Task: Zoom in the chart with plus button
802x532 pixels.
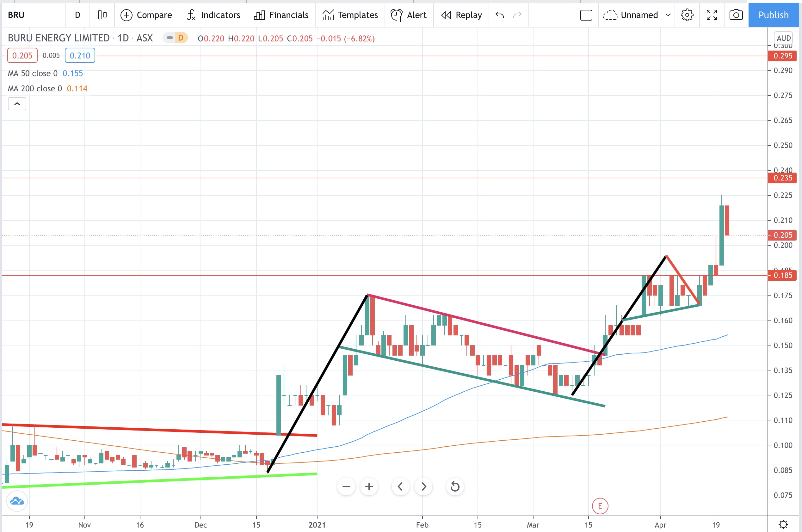Action: [369, 486]
